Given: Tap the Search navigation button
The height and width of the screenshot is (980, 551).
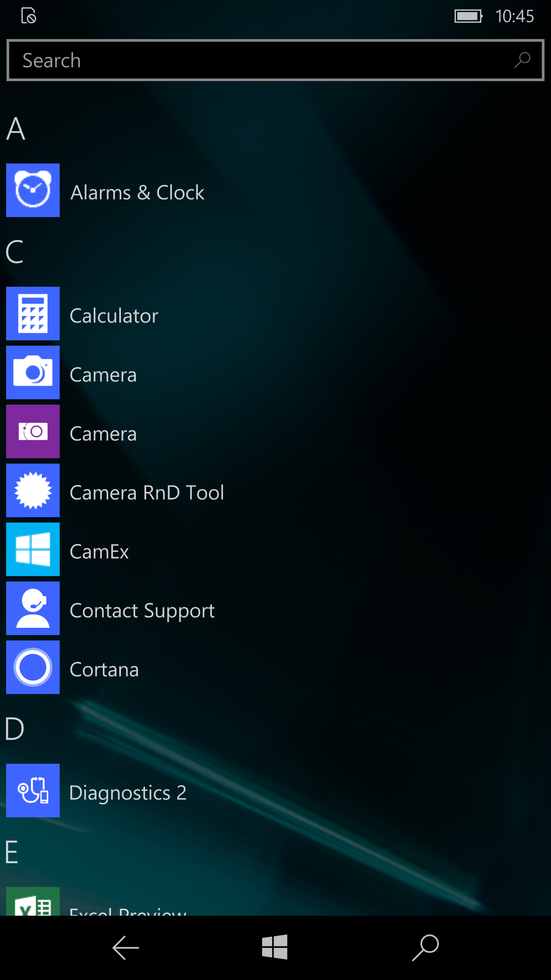Looking at the screenshot, I should [x=425, y=948].
